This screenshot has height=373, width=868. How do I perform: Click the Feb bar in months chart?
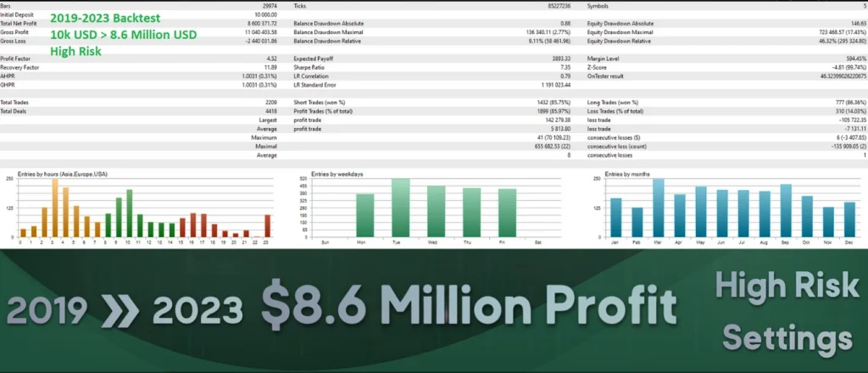(637, 222)
